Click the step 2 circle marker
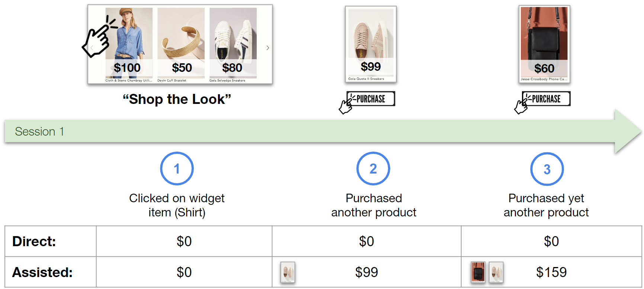The width and height of the screenshot is (644, 289). coord(373,169)
